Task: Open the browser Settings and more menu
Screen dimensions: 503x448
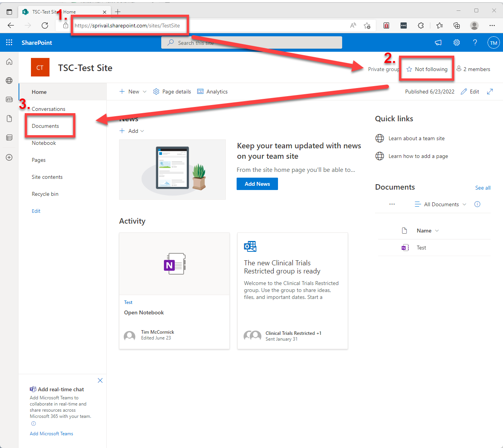Action: tap(492, 25)
